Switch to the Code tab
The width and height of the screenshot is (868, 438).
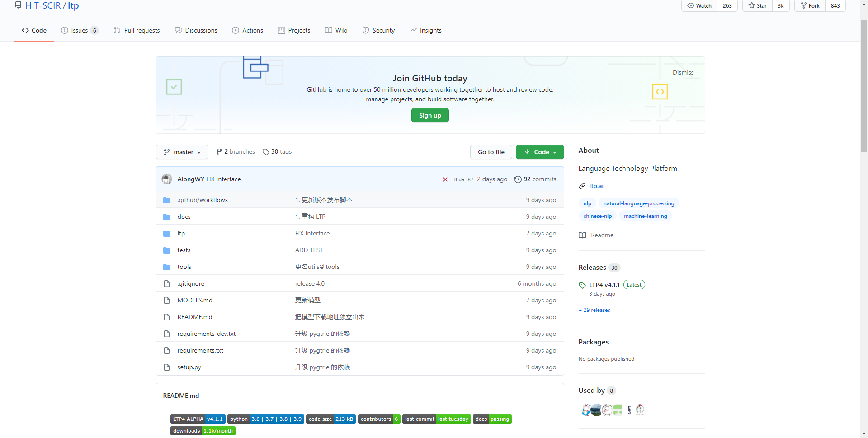34,30
